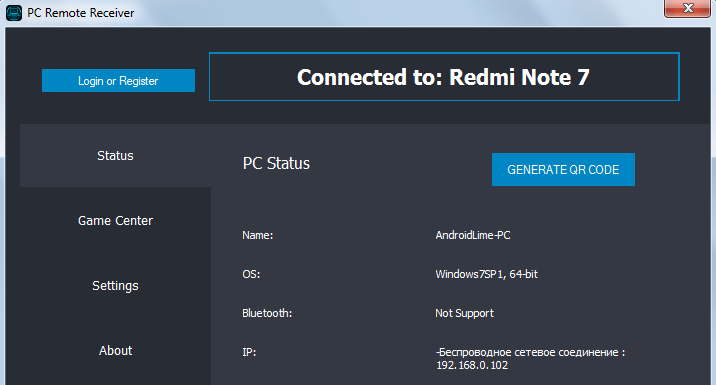Click the Not Support Bluetooth value
Screen dimensions: 716x385
point(464,313)
